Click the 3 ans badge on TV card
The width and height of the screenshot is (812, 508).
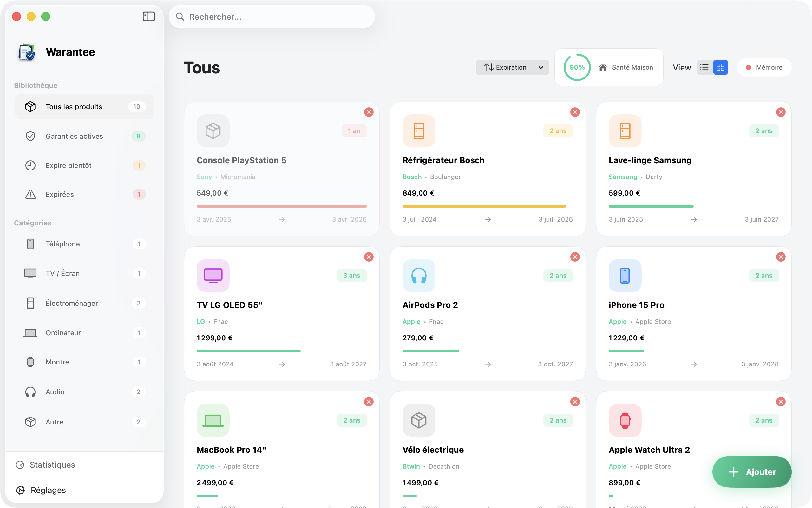click(x=352, y=276)
